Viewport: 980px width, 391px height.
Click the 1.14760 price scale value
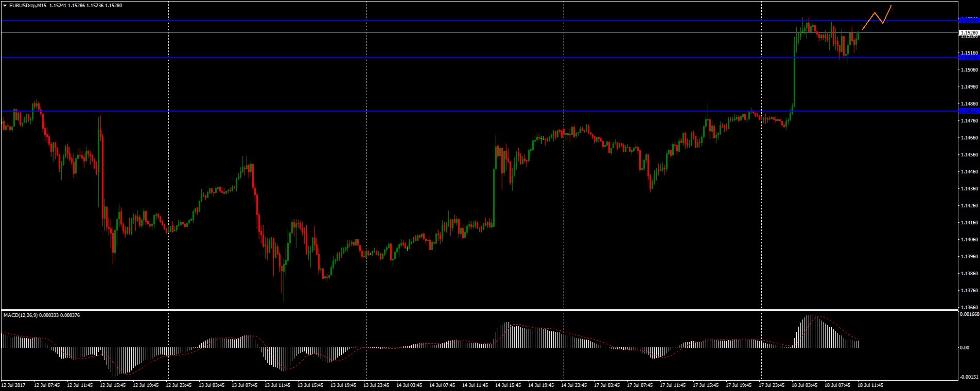coord(969,120)
